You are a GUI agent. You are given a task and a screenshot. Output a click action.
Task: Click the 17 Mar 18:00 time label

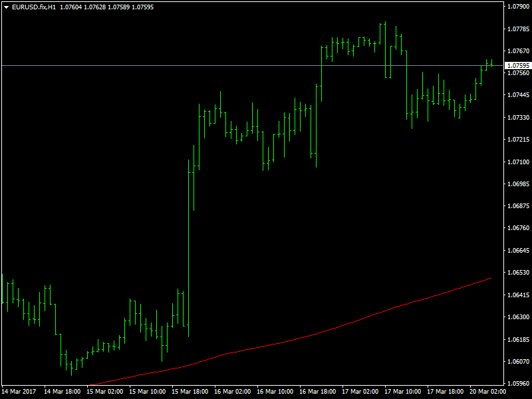click(x=445, y=392)
